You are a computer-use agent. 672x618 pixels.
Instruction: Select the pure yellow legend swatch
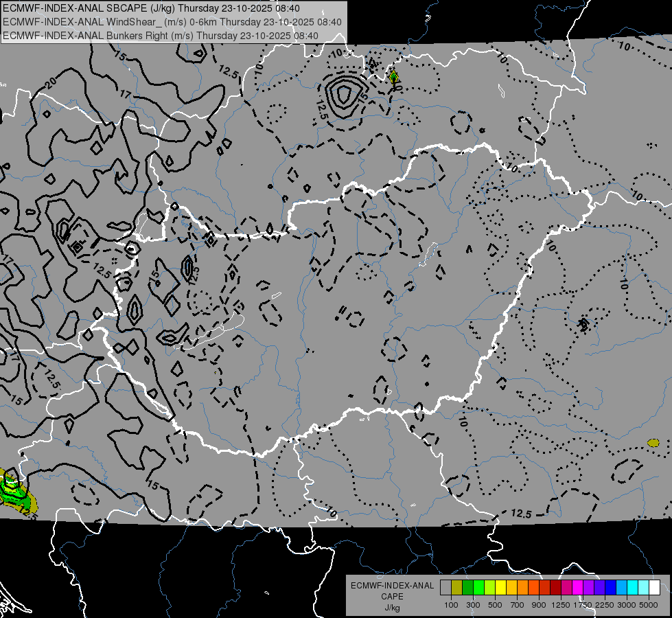[500, 587]
